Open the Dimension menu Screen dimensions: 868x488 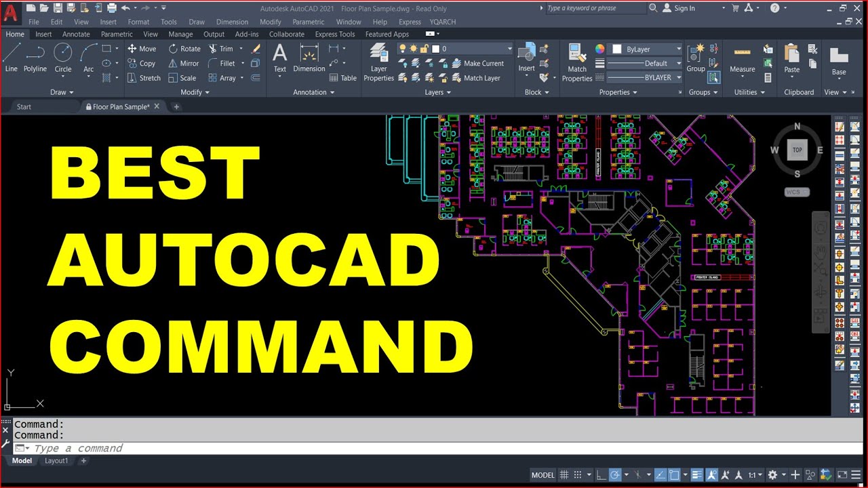[x=232, y=22]
